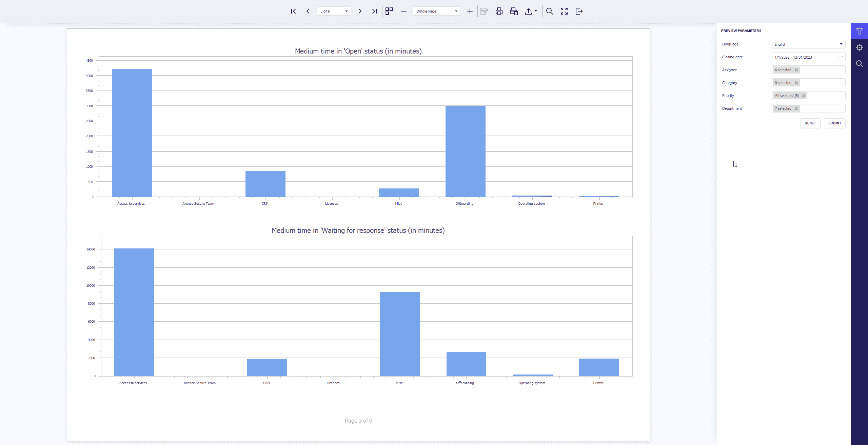Open the page number dropdown
Viewport: 868px width, 445px height.
(x=346, y=11)
